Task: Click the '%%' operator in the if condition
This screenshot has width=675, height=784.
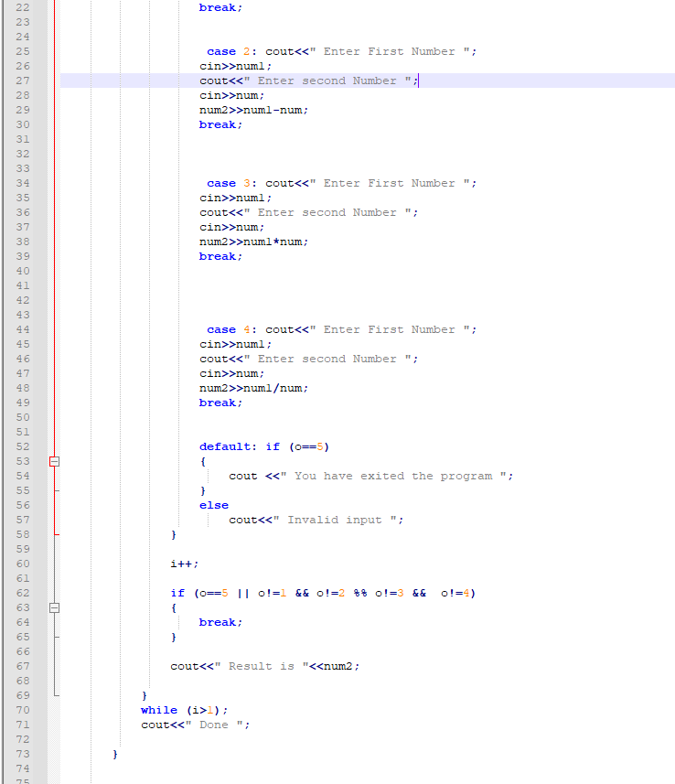Action: pyautogui.click(x=360, y=594)
